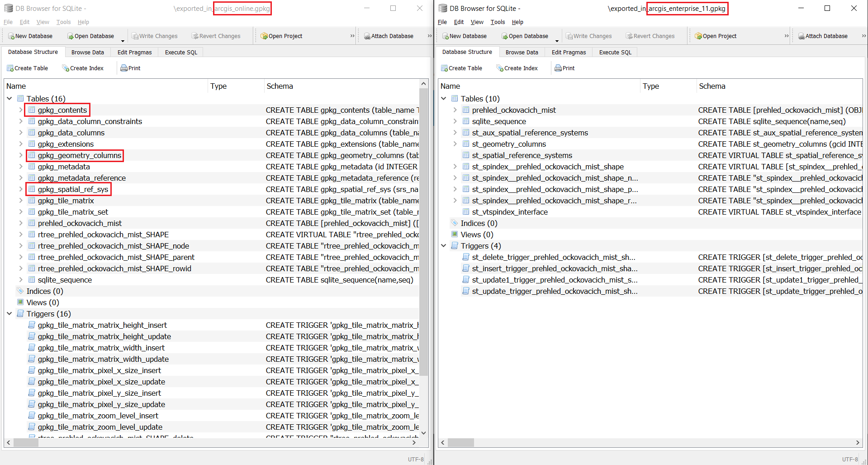
Task: Click Create Table icon in left window
Action: [x=10, y=68]
